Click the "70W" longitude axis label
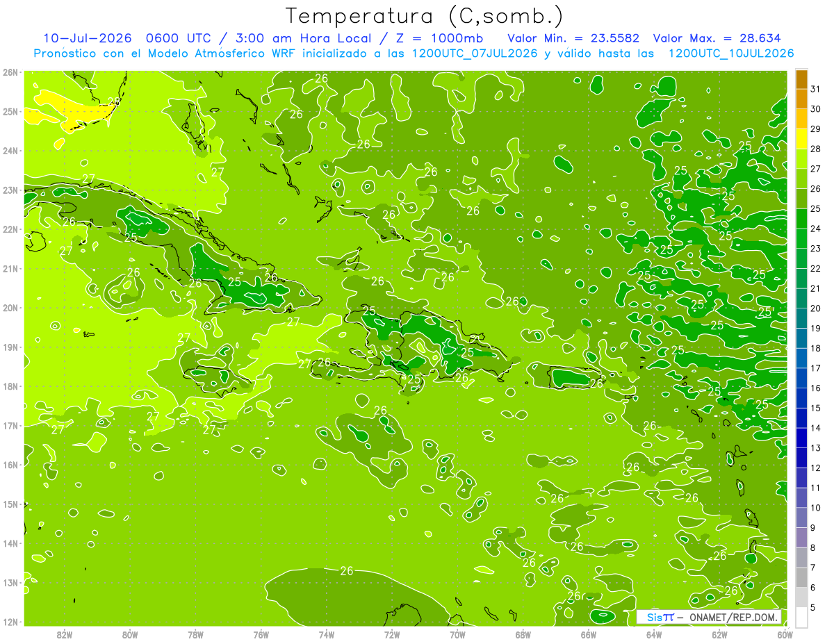This screenshot has height=644, width=834. click(x=457, y=634)
